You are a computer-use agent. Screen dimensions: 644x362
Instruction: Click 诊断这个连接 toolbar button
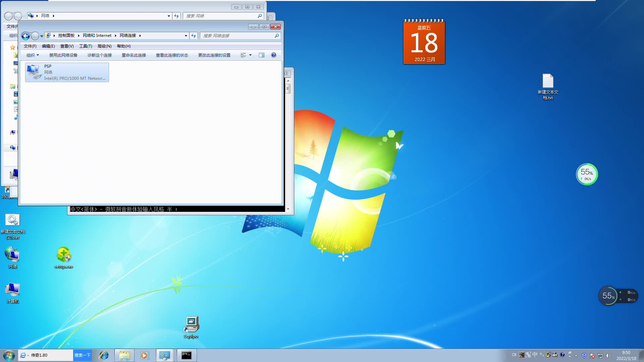pos(100,55)
